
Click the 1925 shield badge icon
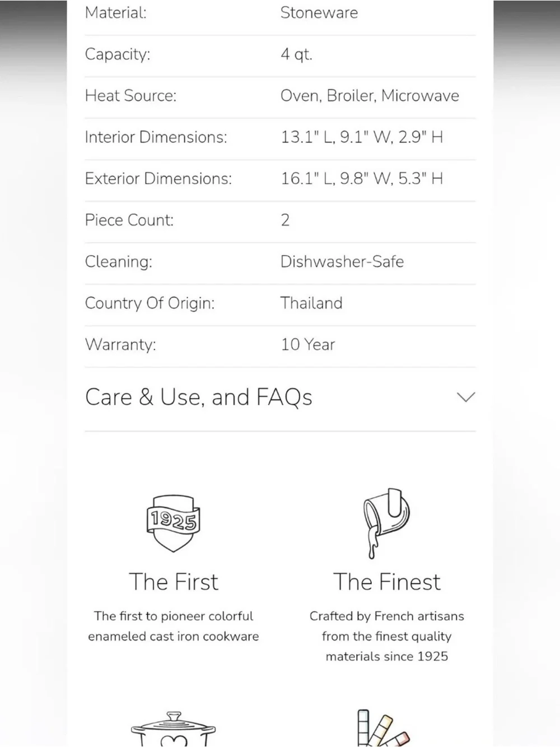coord(174,523)
